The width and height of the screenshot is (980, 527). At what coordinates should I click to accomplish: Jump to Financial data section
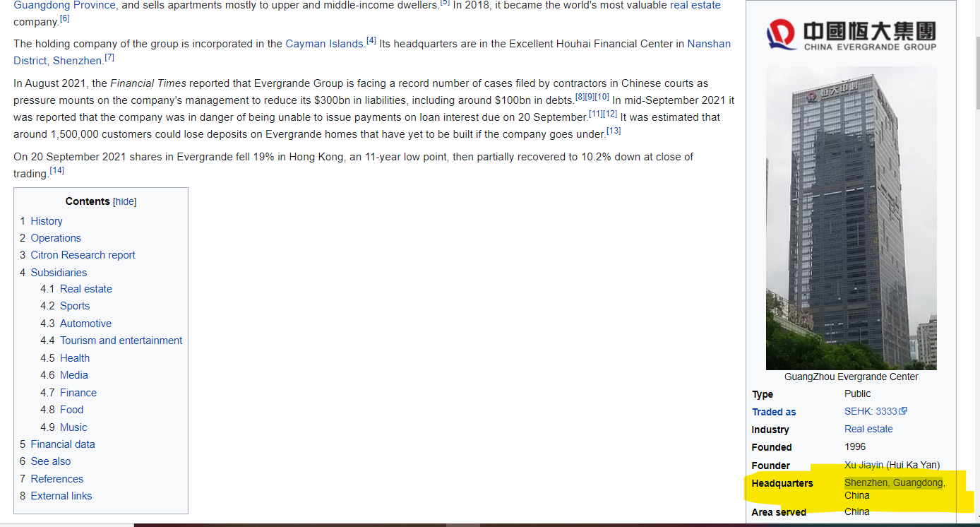tap(63, 444)
